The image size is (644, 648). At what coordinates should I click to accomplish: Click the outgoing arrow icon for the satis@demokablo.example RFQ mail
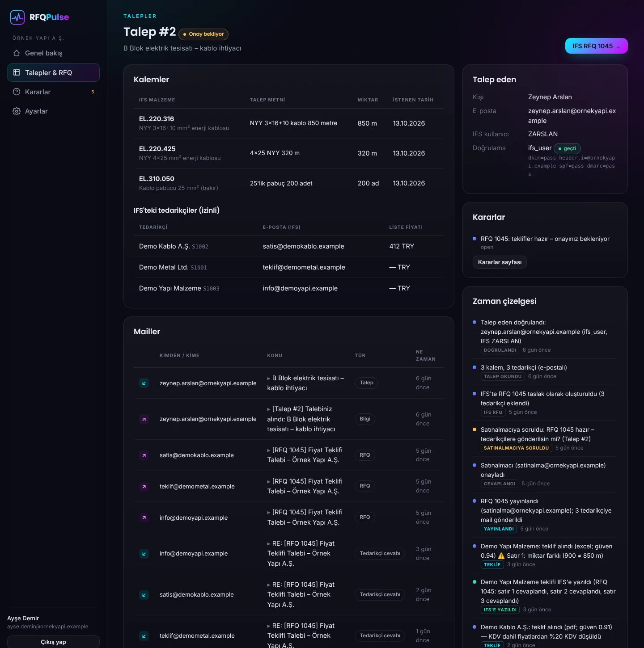(144, 455)
